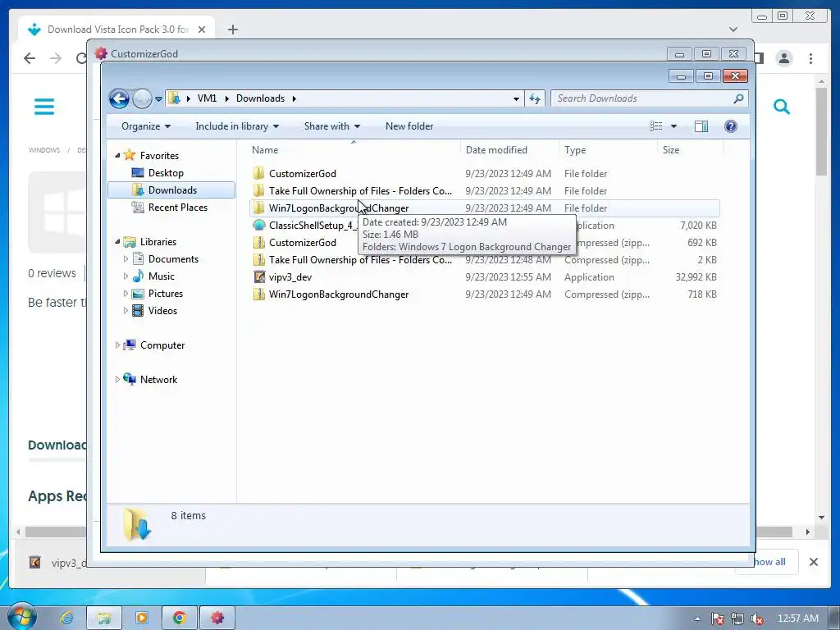This screenshot has width=840, height=630.
Task: Open view options dropdown arrow
Action: coord(674,126)
